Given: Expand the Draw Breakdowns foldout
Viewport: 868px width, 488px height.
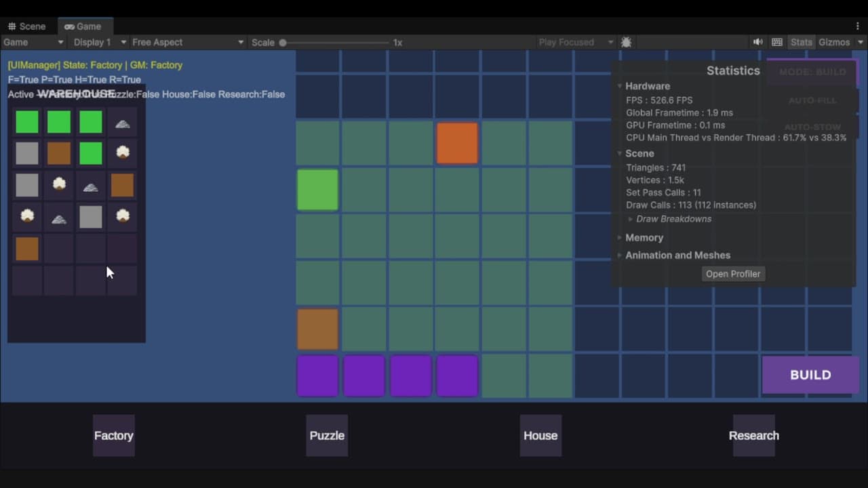Looking at the screenshot, I should tap(673, 219).
